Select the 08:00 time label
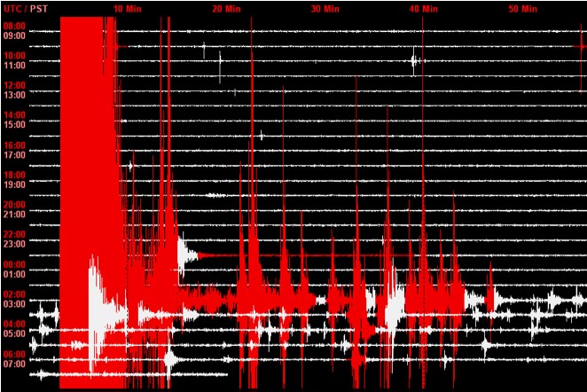Image resolution: width=587 pixels, height=392 pixels. pyautogui.click(x=14, y=26)
